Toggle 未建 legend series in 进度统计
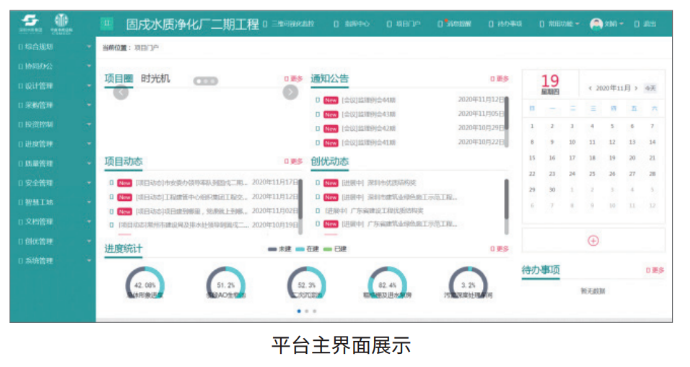 (279, 249)
